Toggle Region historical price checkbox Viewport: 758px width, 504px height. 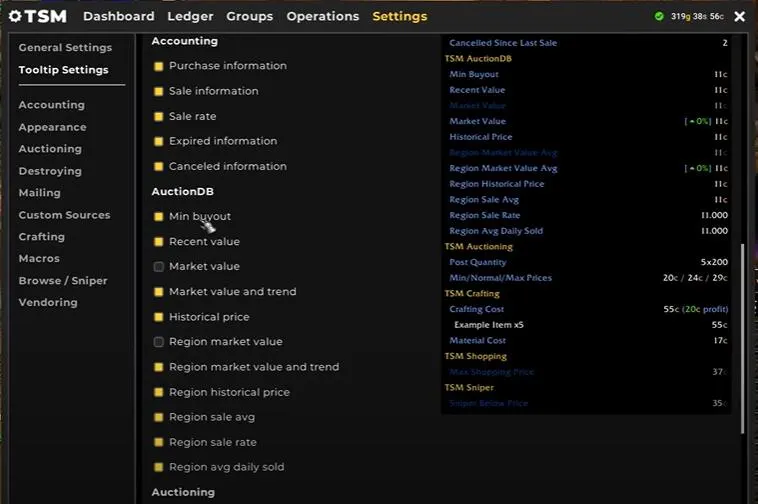point(159,392)
